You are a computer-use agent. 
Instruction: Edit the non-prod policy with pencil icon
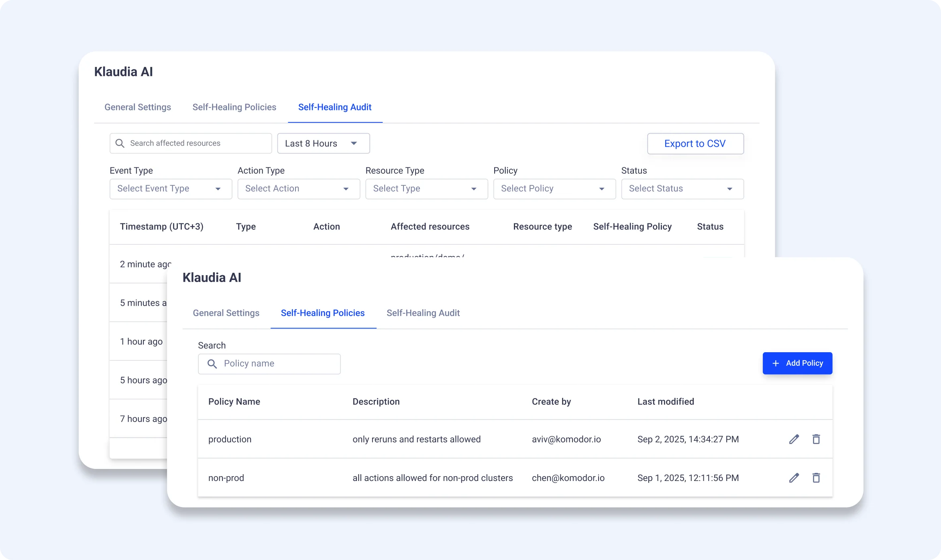794,478
